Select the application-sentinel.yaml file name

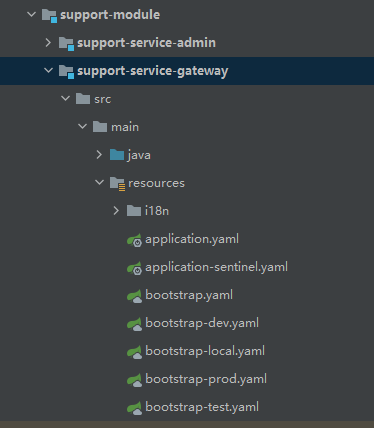[x=217, y=268]
